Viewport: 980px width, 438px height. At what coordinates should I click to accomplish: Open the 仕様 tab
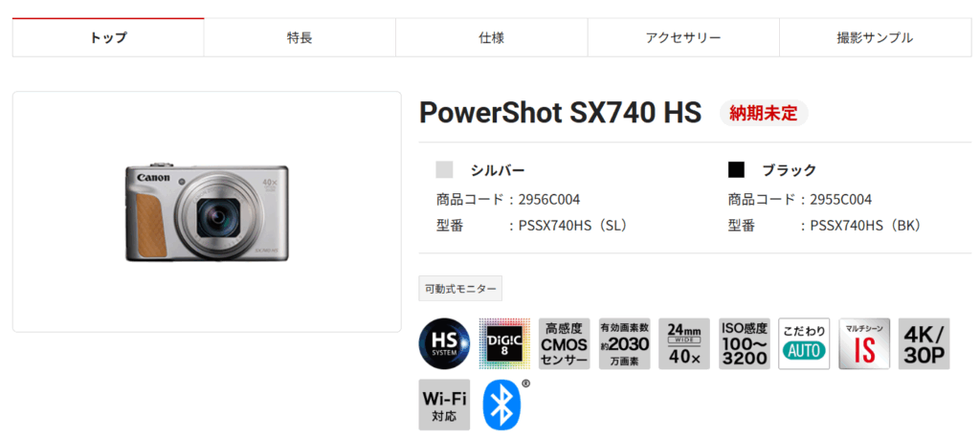click(491, 37)
